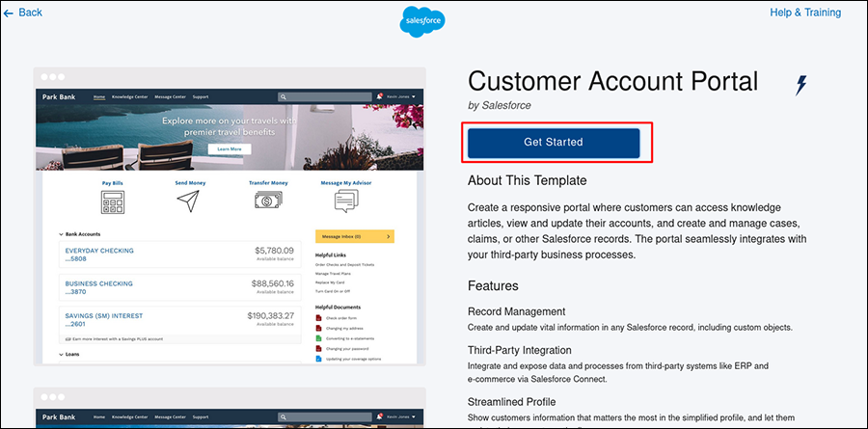The image size is (868, 429).
Task: Click Replace My Card link
Action: point(330,282)
